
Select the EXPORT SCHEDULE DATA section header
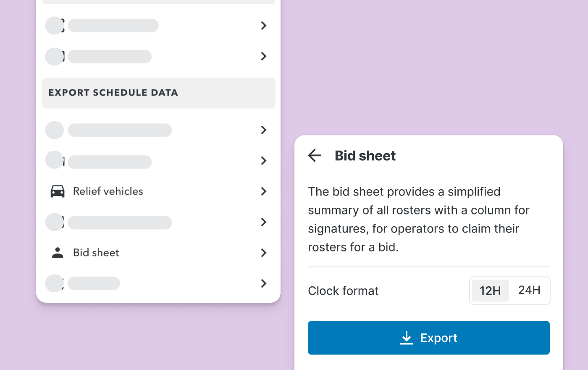(x=113, y=93)
